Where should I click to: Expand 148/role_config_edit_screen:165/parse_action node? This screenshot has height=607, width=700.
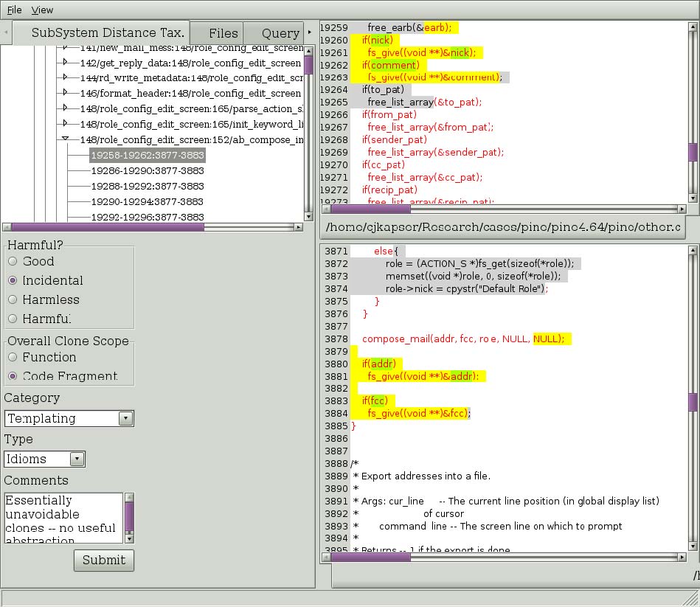coord(65,108)
